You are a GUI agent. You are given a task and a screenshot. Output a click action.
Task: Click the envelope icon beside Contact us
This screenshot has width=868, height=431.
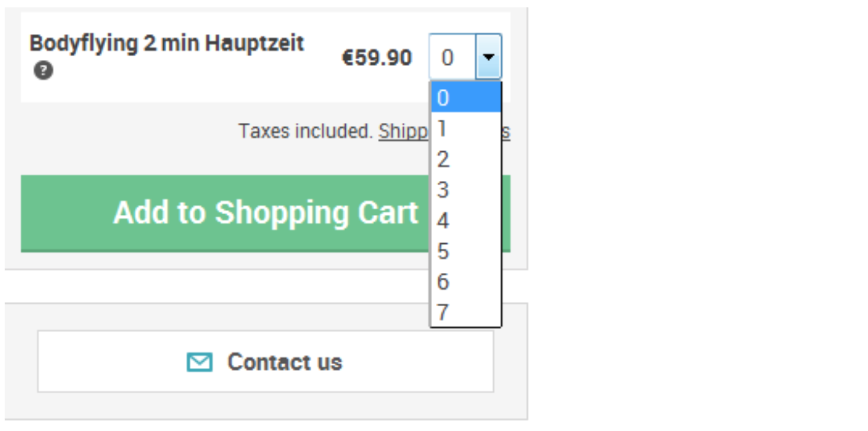click(x=199, y=362)
